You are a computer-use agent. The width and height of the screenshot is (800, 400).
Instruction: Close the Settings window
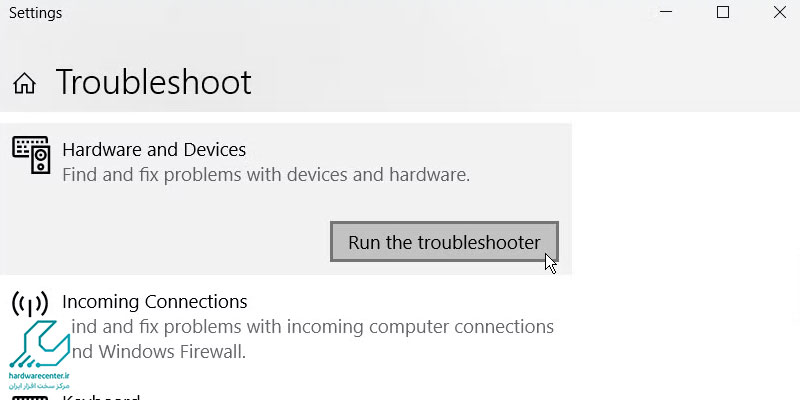780,13
